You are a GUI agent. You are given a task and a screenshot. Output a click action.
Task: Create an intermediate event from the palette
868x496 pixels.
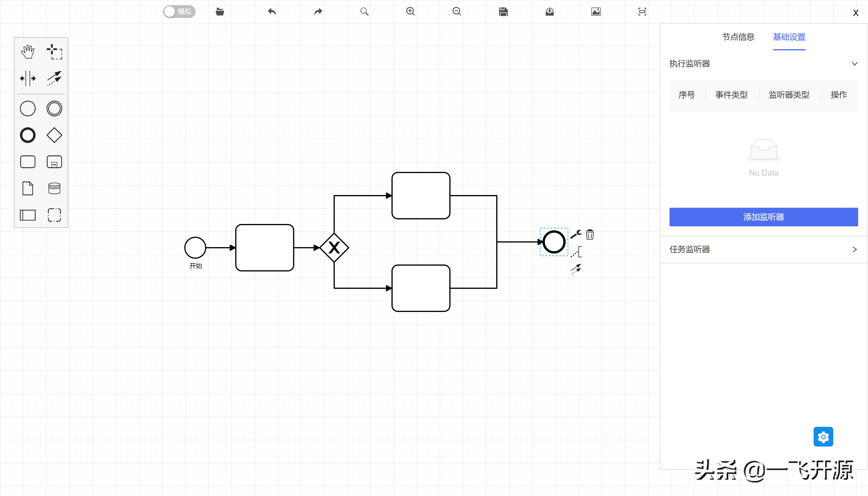54,109
